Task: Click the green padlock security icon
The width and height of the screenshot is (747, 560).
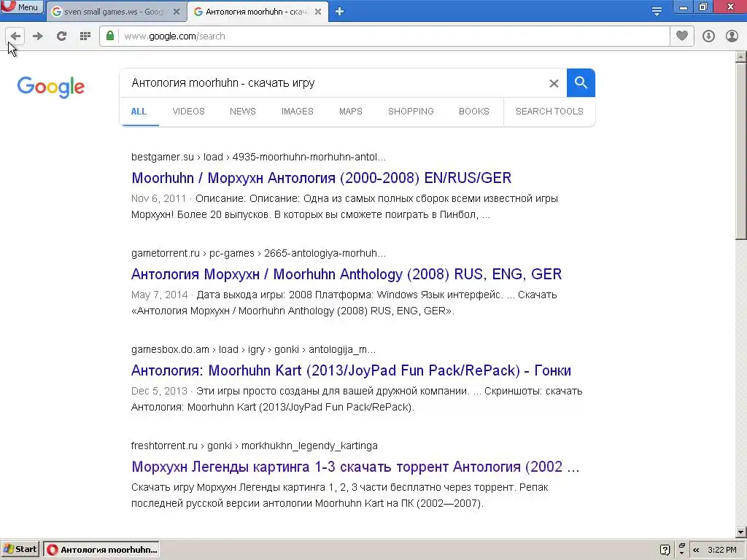Action: click(x=110, y=36)
